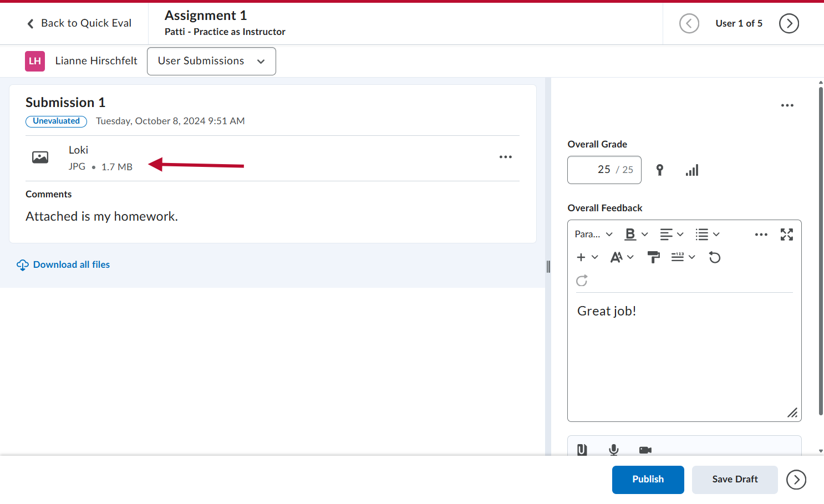Open Paragraph format dropdown
824x504 pixels.
pyautogui.click(x=593, y=235)
